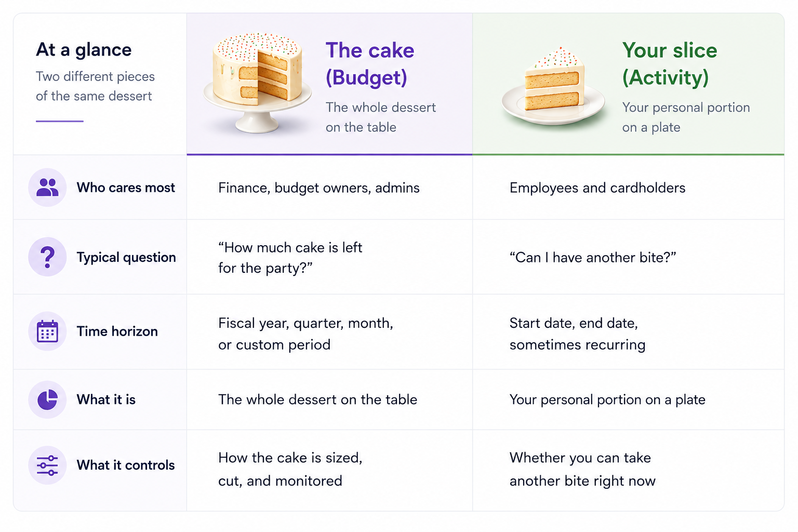This screenshot has width=798, height=532.
Task: Click the Time horizon row label
Action: [x=117, y=331]
